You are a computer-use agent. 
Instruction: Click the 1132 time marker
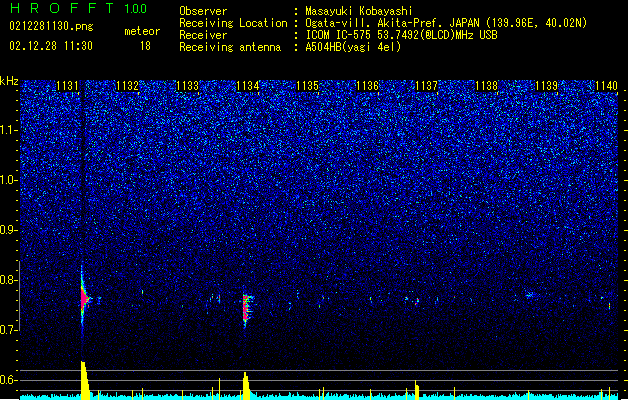coord(127,86)
